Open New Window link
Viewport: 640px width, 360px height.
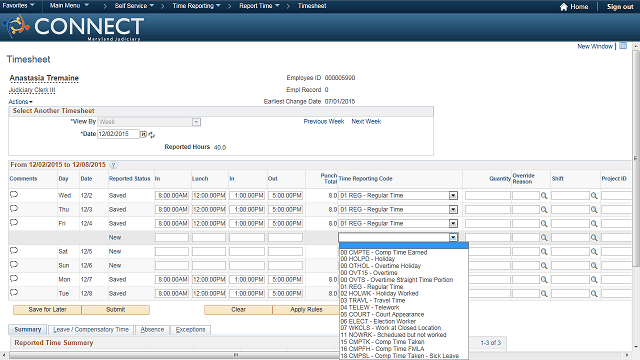tap(595, 47)
